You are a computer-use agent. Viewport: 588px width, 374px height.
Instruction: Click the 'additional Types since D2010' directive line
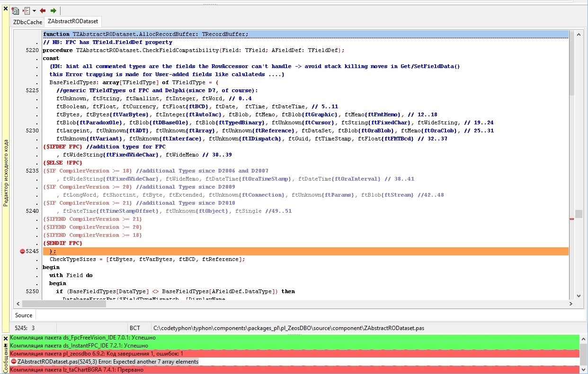(139, 203)
